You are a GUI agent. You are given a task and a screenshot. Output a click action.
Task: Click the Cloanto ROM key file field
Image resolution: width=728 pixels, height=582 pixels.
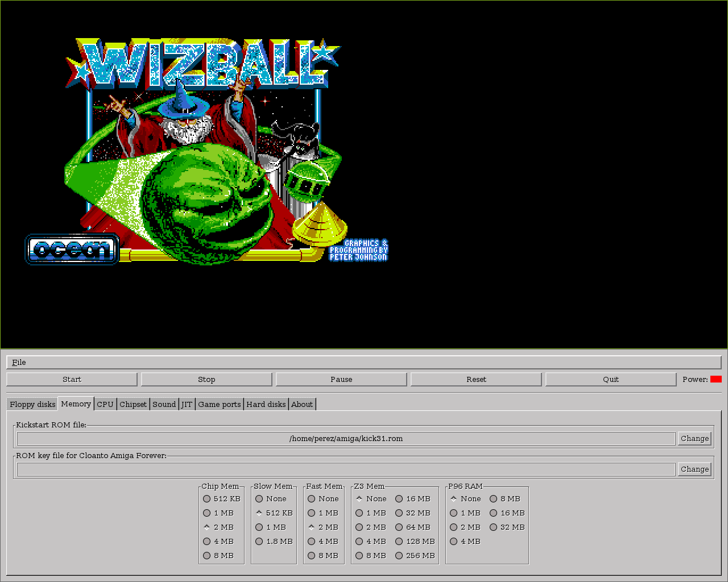[x=346, y=469]
